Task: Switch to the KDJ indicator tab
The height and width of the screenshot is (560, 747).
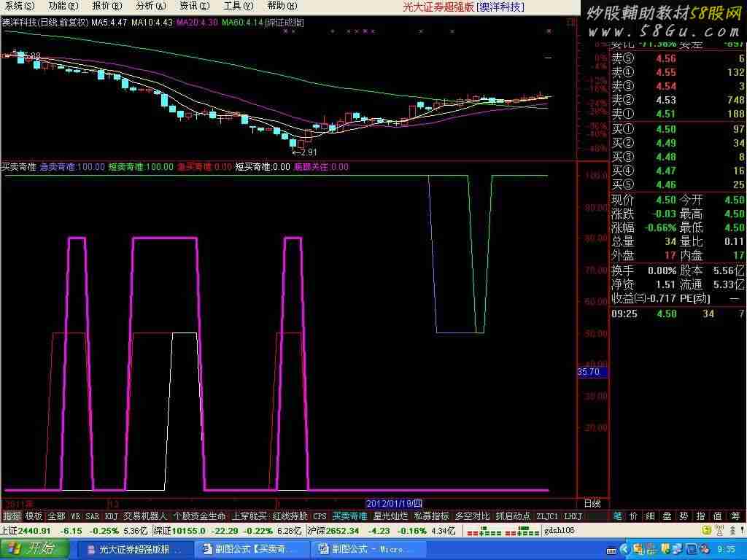Action: [111, 516]
